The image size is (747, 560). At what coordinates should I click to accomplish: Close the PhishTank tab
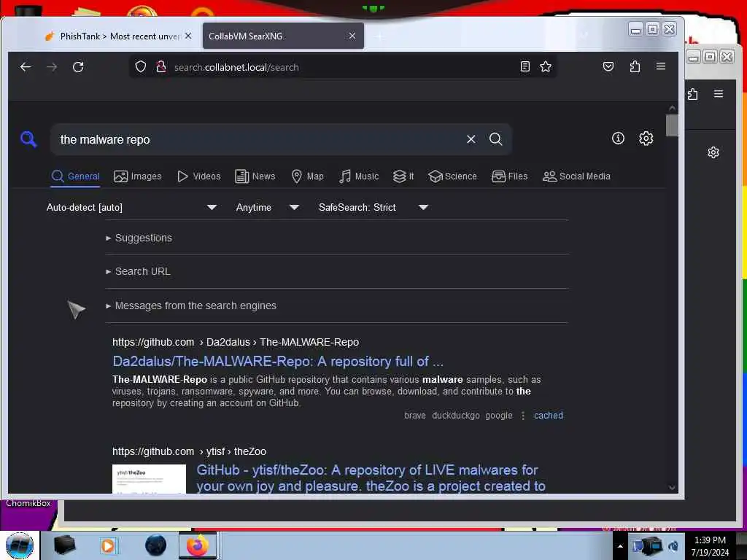188,36
